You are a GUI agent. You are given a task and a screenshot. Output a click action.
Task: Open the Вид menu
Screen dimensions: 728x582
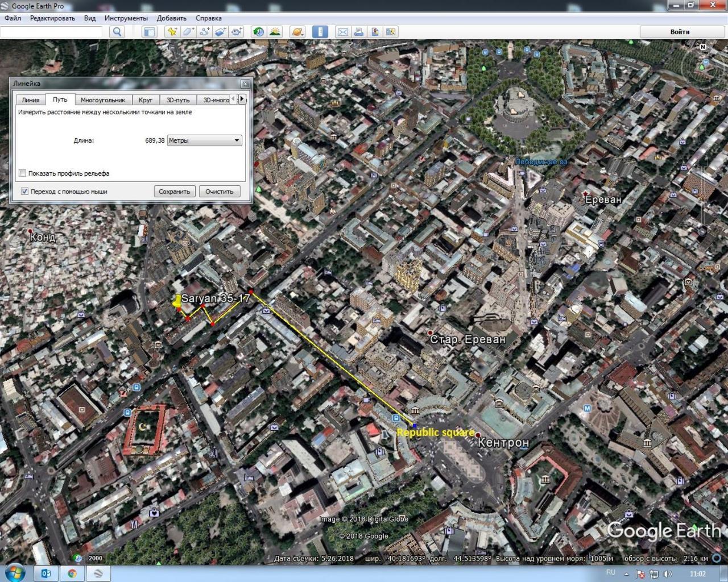click(90, 18)
